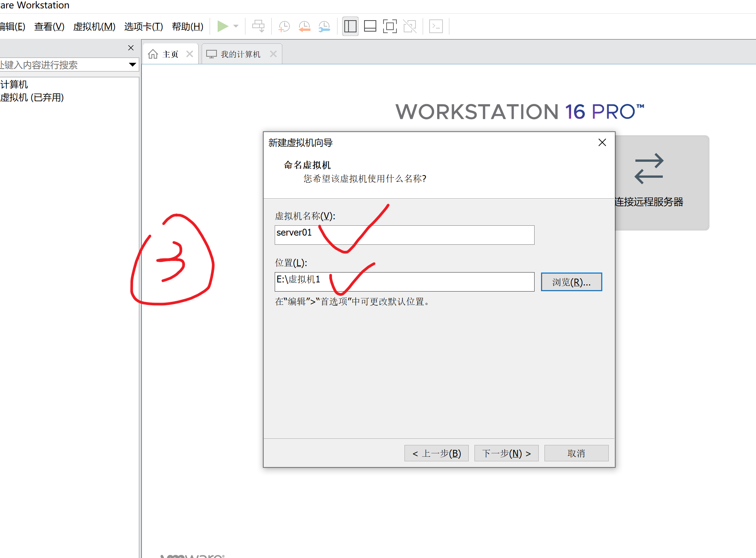756x558 pixels.
Task: Open the 虚拟机(M) menu
Action: coord(94,27)
